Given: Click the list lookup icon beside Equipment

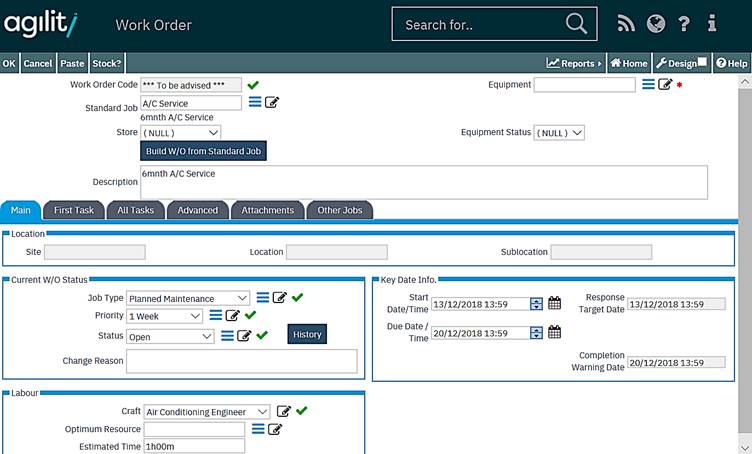Looking at the screenshot, I should [648, 85].
